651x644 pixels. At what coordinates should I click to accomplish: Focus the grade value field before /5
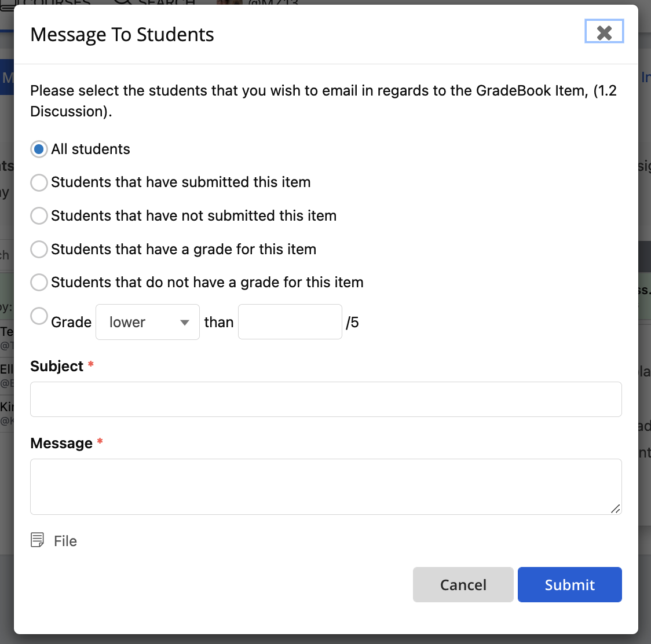tap(290, 322)
